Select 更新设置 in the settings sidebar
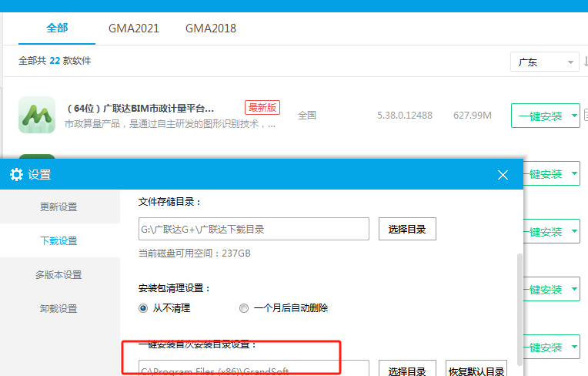 click(58, 206)
